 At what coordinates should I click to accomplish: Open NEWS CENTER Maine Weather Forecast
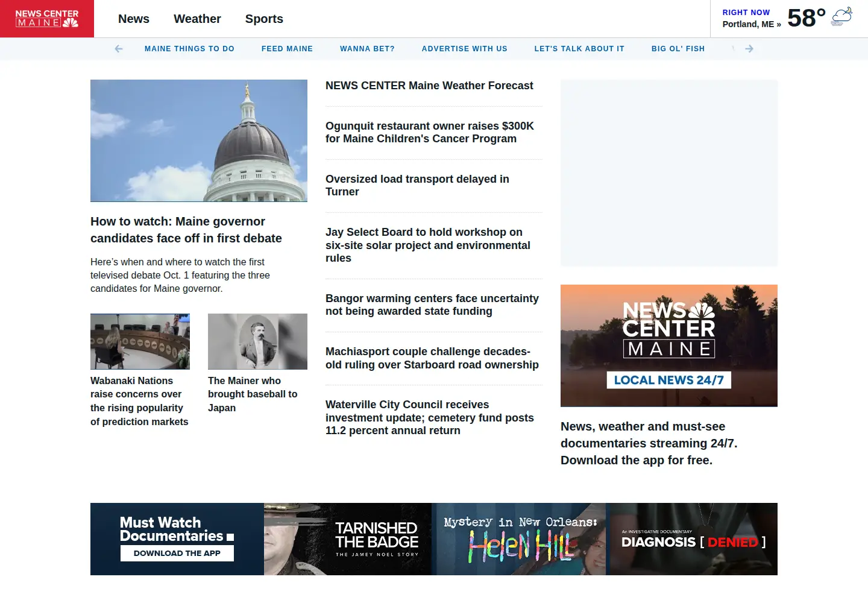click(429, 86)
